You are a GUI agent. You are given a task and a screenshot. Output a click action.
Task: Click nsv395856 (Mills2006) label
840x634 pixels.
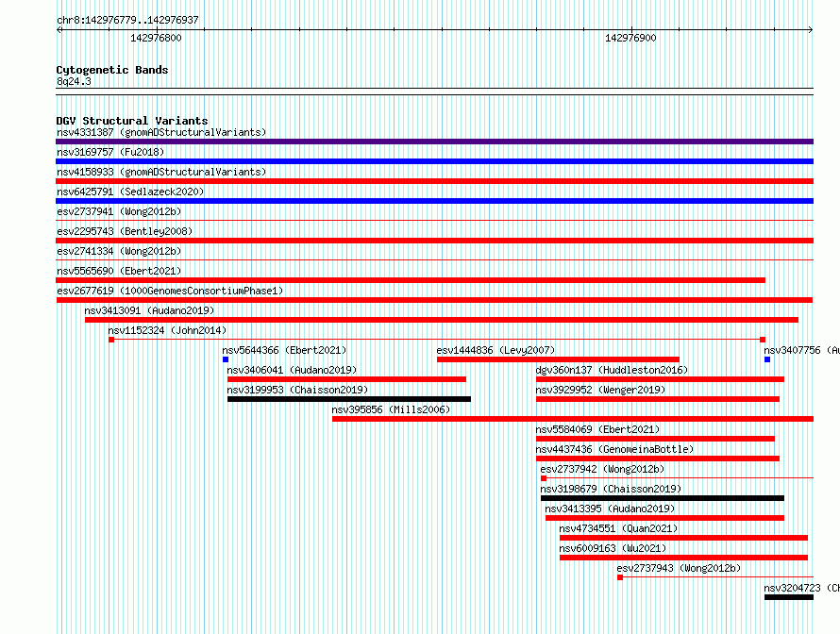(x=391, y=409)
